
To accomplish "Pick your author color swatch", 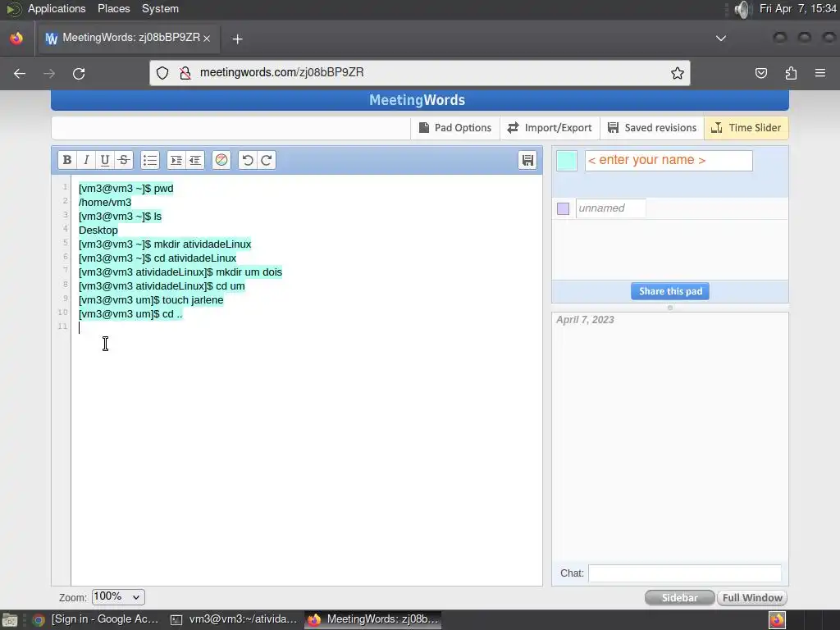I will point(567,161).
